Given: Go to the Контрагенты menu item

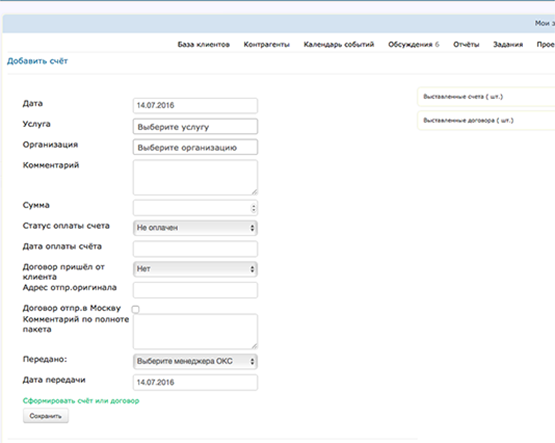Looking at the screenshot, I should pyautogui.click(x=267, y=45).
